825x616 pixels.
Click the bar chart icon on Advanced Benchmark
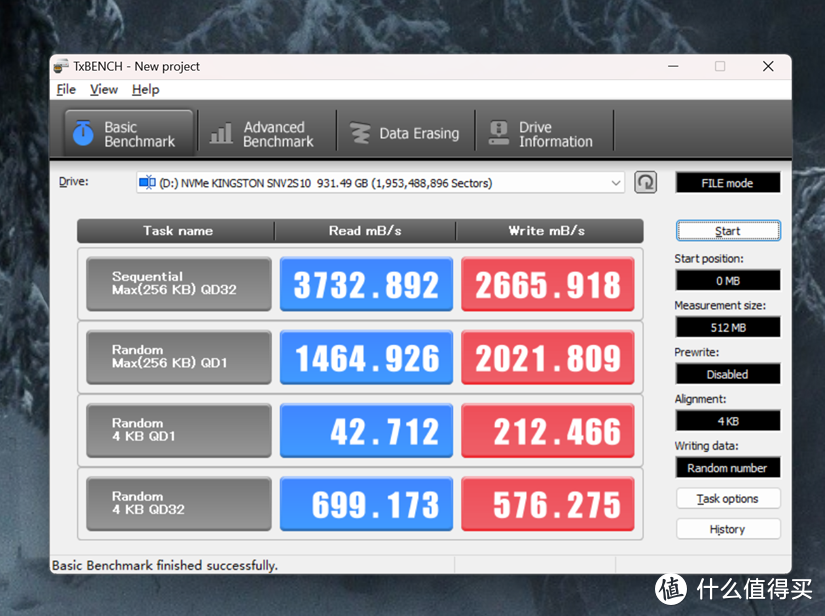pyautogui.click(x=221, y=133)
